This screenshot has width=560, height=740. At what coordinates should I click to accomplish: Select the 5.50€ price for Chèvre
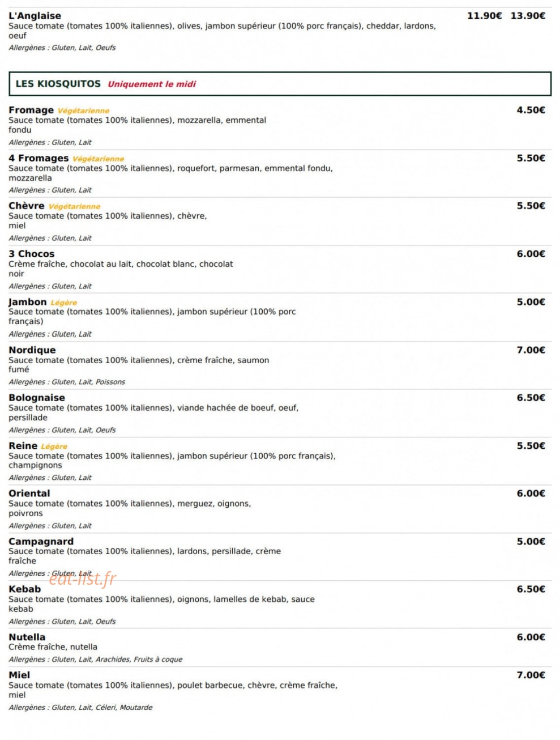pyautogui.click(x=531, y=206)
